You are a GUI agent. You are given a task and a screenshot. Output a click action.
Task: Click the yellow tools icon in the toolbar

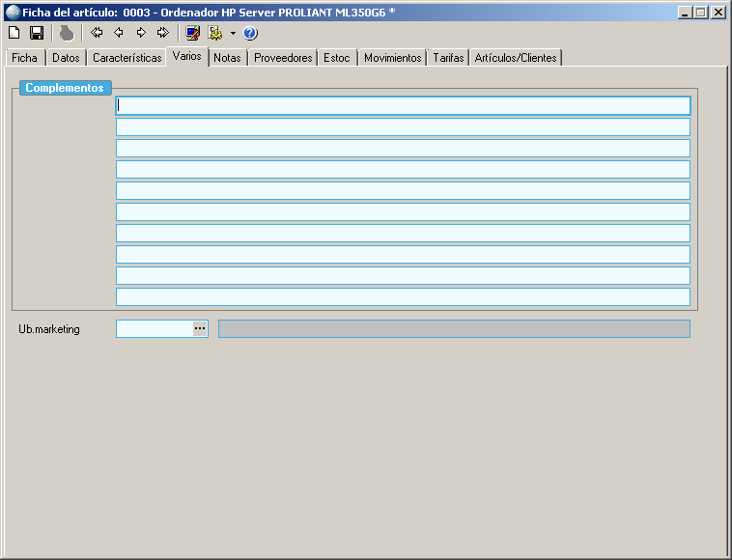216,33
